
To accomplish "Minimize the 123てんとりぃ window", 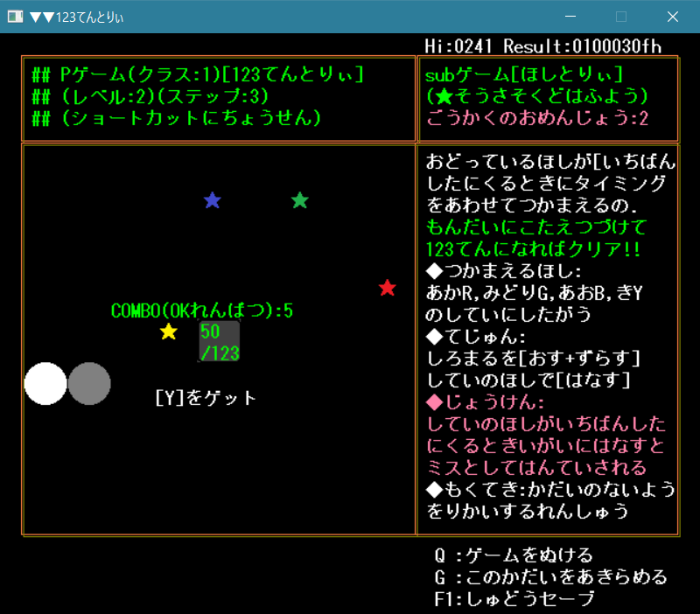I will point(570,17).
